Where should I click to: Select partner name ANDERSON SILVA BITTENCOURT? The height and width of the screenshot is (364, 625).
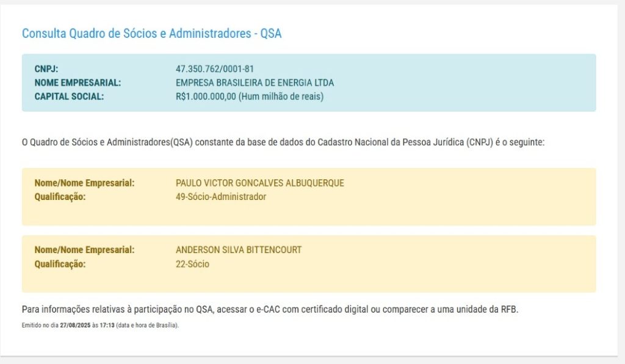point(239,250)
